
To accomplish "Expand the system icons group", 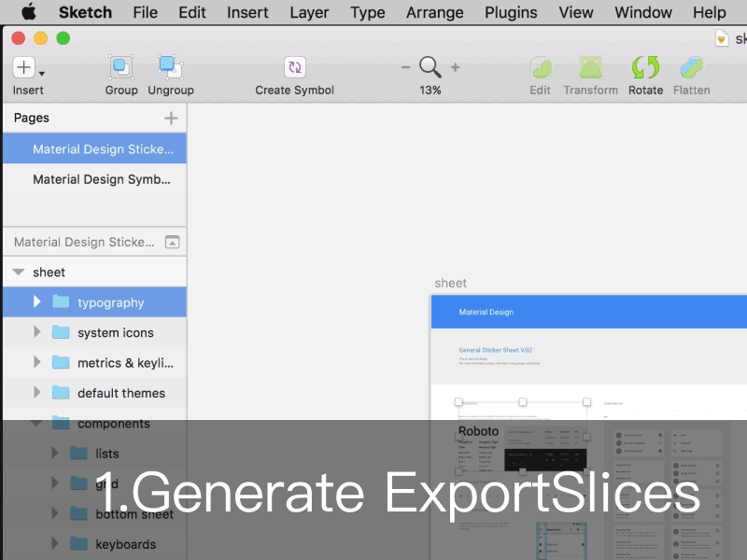I will [37, 332].
